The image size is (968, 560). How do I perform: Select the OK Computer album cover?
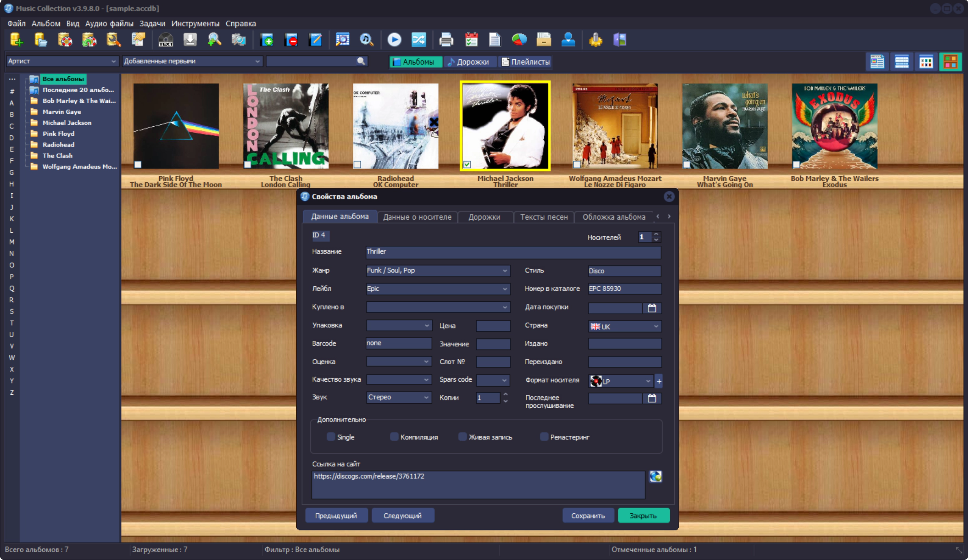pyautogui.click(x=395, y=126)
